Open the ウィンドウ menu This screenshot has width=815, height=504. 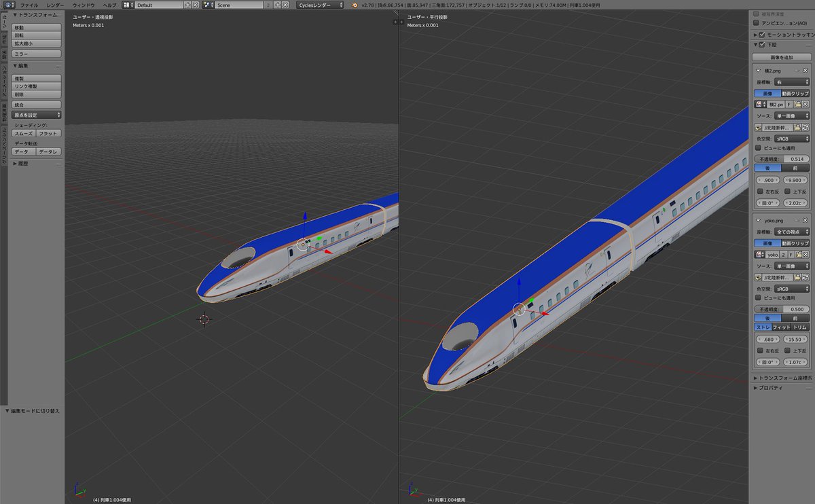pos(84,5)
